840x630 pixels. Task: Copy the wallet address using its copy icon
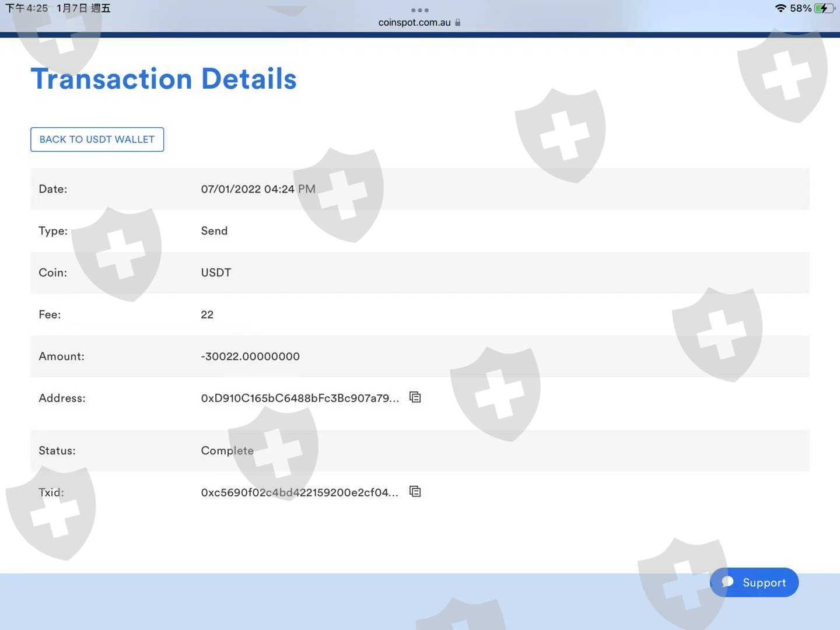pos(415,397)
